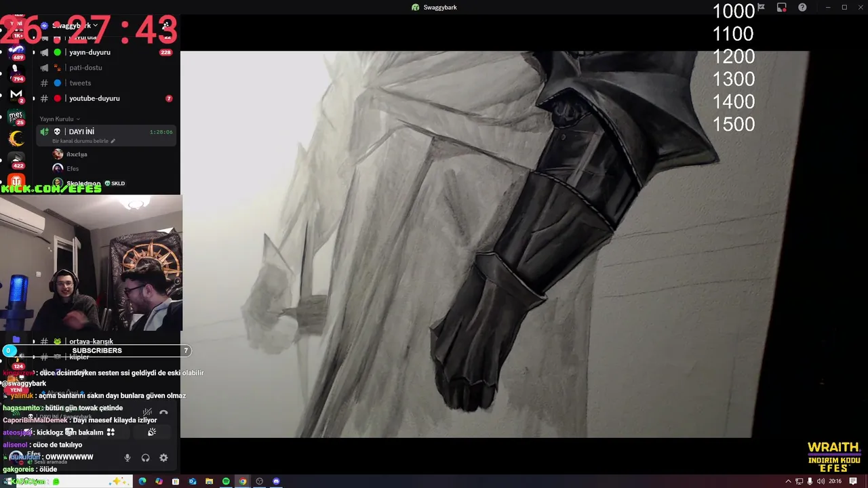This screenshot has width=868, height=488.
Task: Open the server icon with 689 badge
Action: pos(16,52)
